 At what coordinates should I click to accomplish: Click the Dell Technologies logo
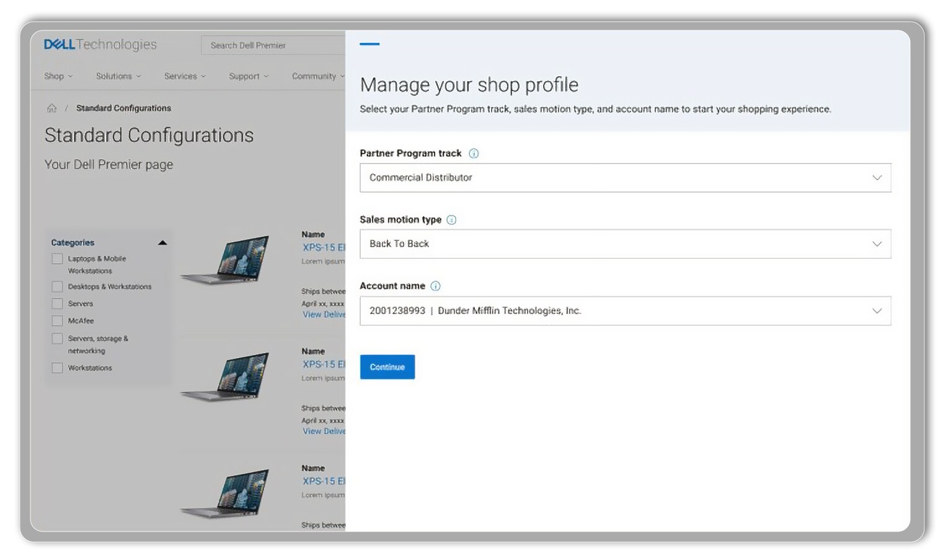[100, 45]
